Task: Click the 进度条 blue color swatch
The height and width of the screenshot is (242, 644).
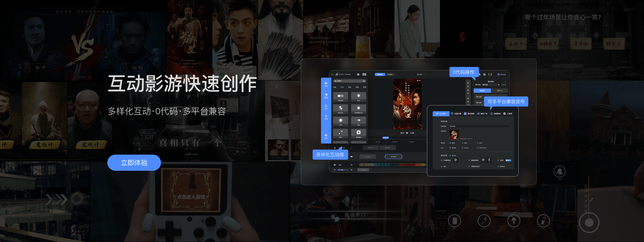Action: coord(508,160)
